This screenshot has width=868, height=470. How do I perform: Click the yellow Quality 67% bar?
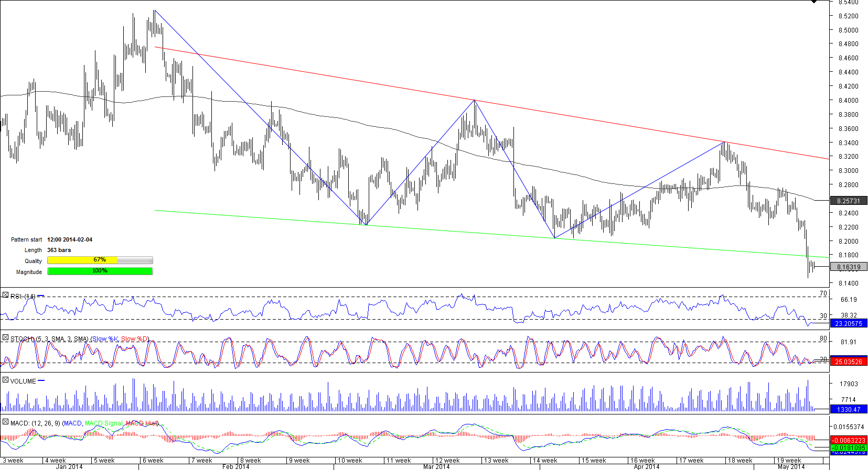(100, 260)
